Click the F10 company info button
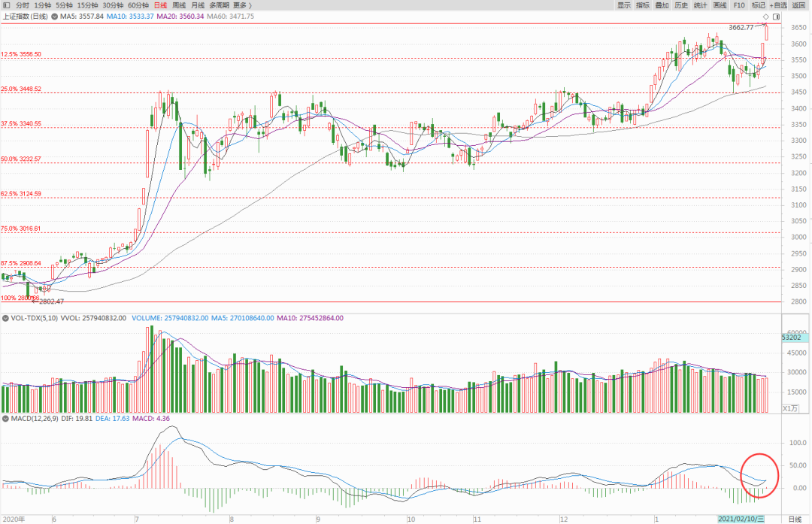 740,5
